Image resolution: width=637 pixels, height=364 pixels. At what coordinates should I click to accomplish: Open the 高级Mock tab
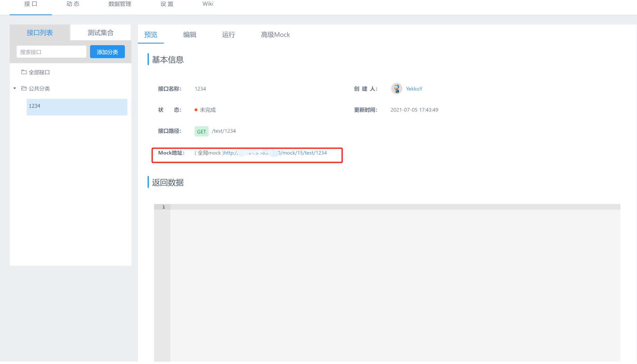point(275,34)
